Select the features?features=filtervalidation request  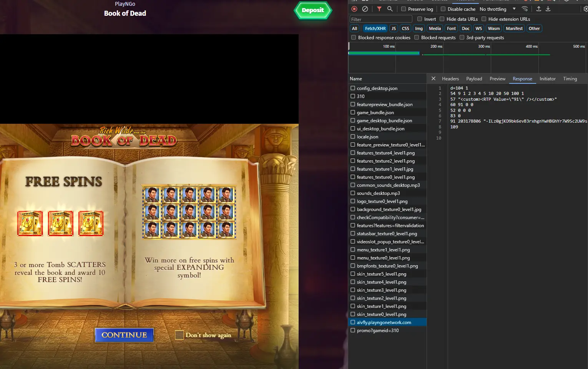pos(387,225)
